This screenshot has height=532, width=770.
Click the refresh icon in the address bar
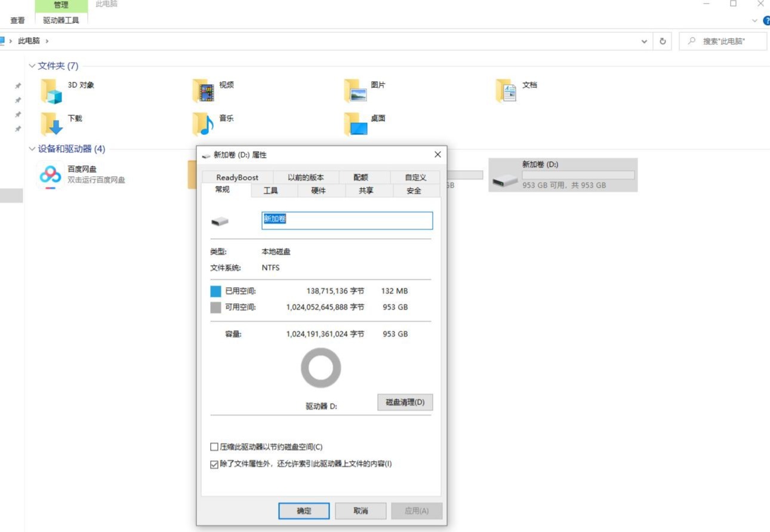[663, 41]
